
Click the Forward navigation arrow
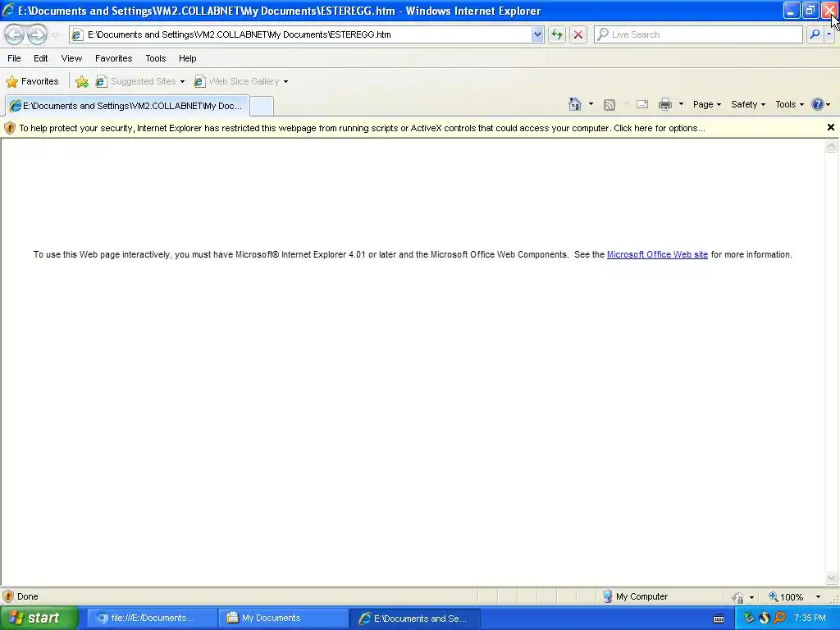point(37,34)
